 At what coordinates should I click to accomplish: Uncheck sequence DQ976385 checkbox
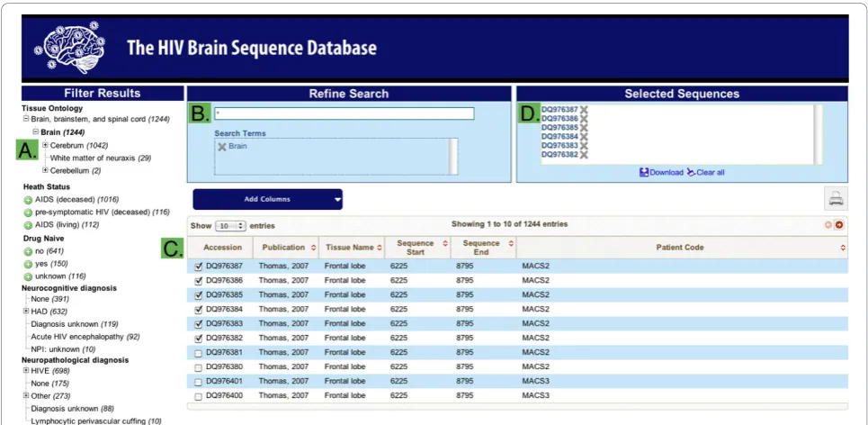pyautogui.click(x=199, y=295)
